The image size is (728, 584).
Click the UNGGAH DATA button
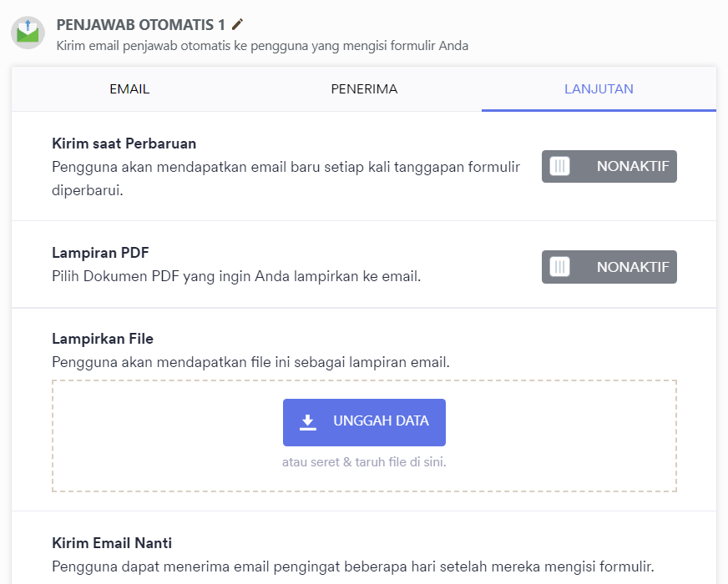pyautogui.click(x=365, y=422)
